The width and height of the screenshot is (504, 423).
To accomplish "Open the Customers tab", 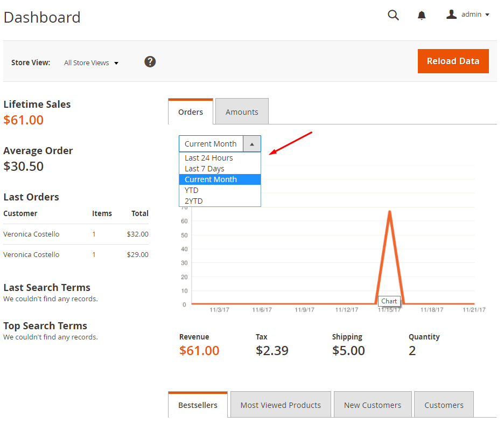I will [444, 405].
